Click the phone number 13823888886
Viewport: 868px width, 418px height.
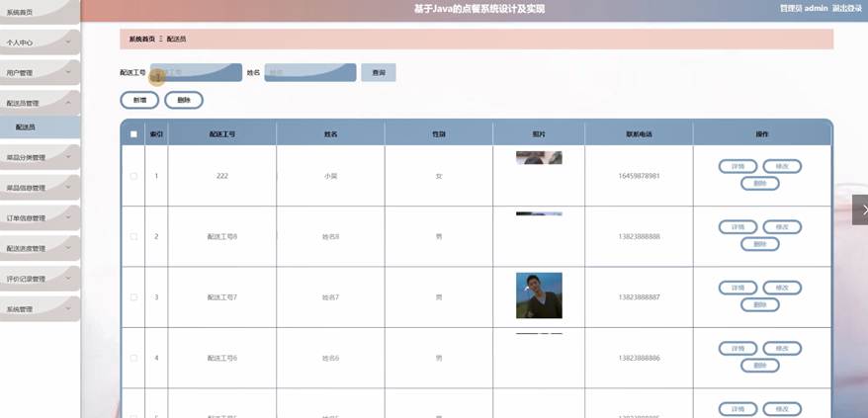click(x=639, y=358)
